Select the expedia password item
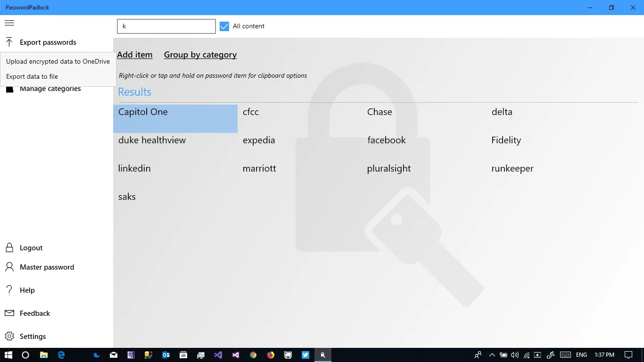 click(300, 147)
